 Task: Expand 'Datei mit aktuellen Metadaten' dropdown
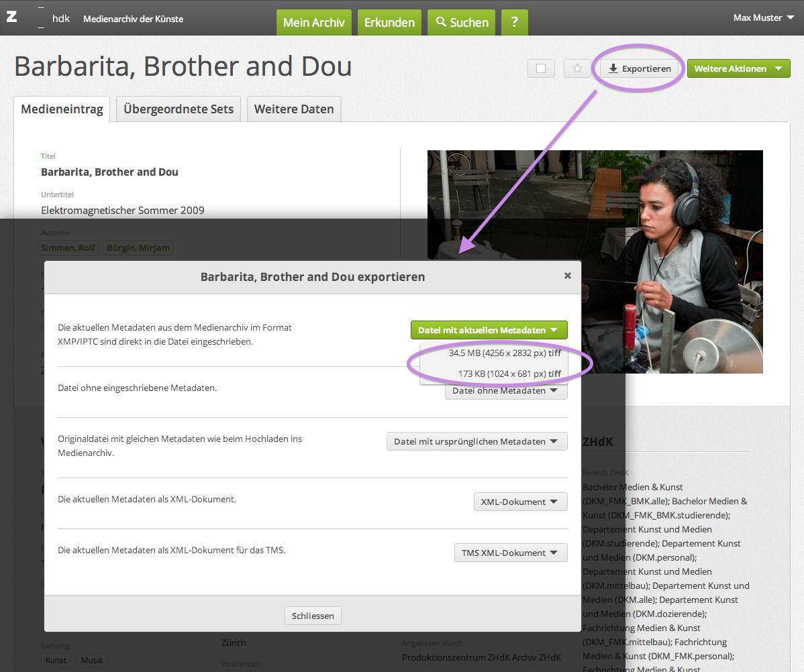489,330
